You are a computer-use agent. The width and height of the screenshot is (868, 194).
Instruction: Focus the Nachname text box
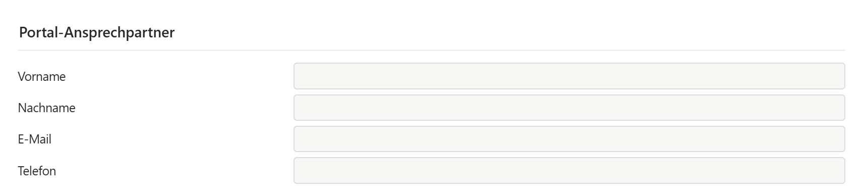(569, 108)
